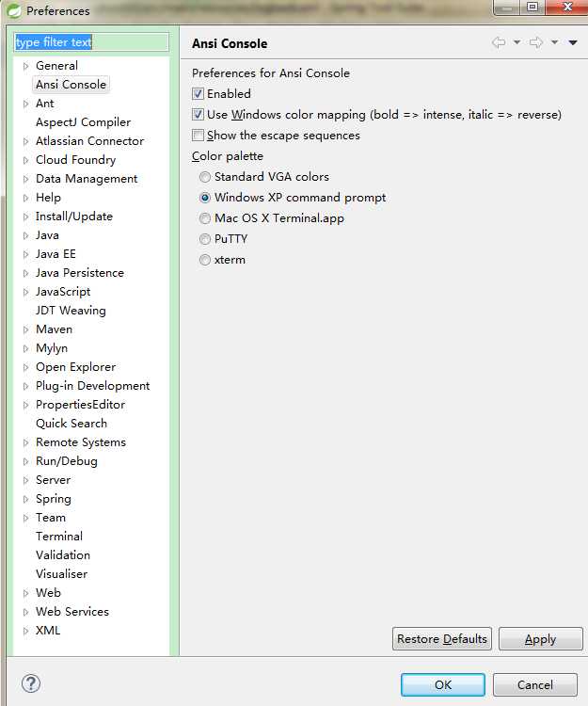The width and height of the screenshot is (588, 706).
Task: Select Ansi Console in the tree
Action: [x=72, y=84]
